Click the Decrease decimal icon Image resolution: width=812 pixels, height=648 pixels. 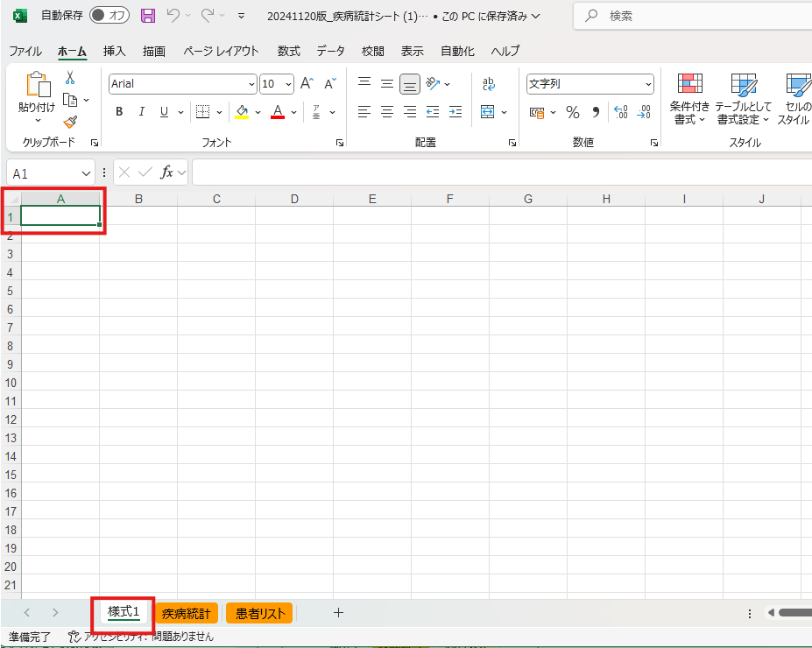point(644,112)
